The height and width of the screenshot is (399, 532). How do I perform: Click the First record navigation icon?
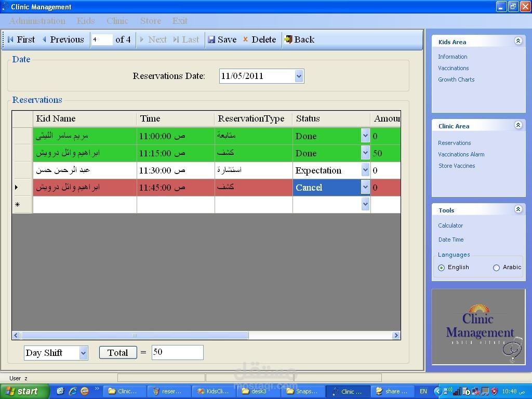(10, 39)
